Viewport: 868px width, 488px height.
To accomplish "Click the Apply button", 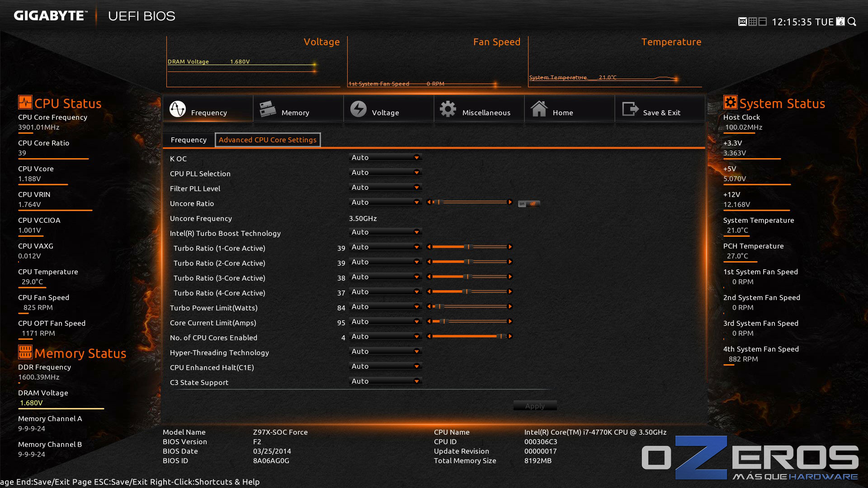I will click(x=535, y=406).
